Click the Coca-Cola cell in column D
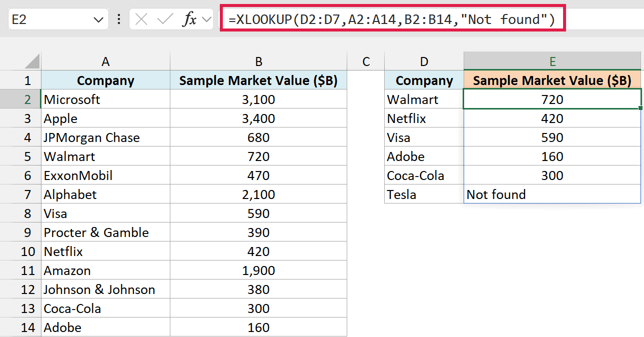This screenshot has height=337, width=644. pos(424,175)
